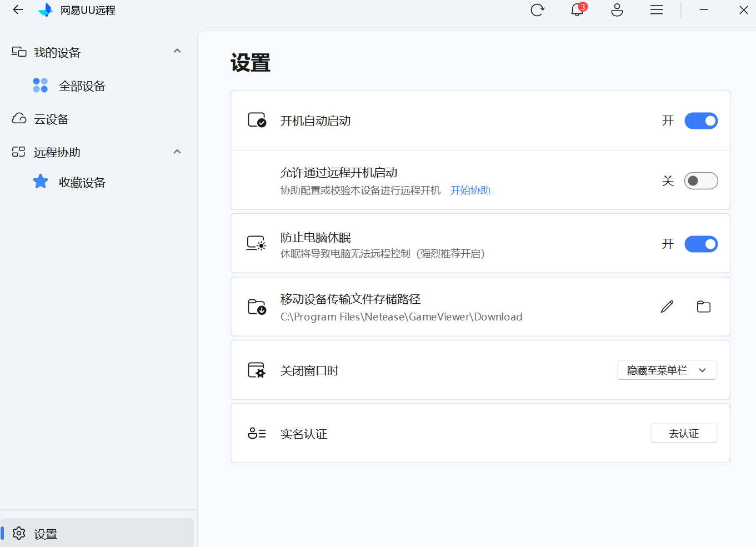Click the 云设备 cloud icon
The height and width of the screenshot is (547, 756).
tap(19, 119)
